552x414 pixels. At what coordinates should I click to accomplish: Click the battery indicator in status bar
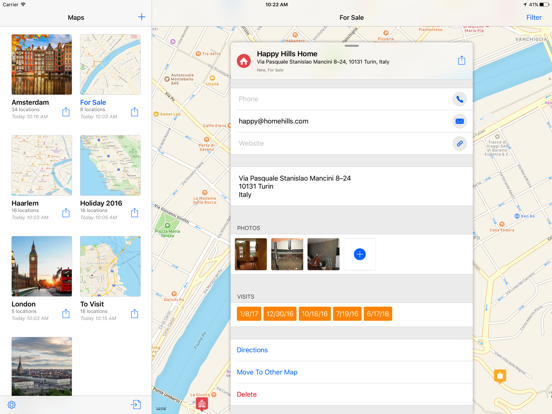544,5
